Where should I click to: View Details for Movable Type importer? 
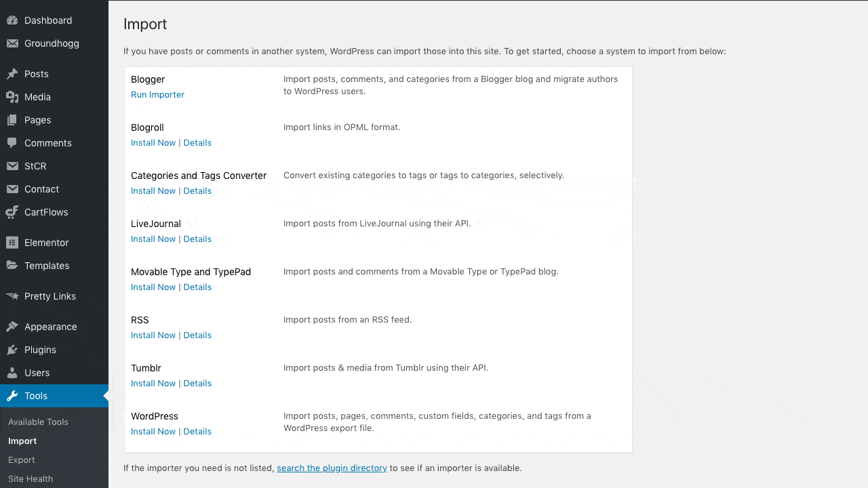[197, 287]
